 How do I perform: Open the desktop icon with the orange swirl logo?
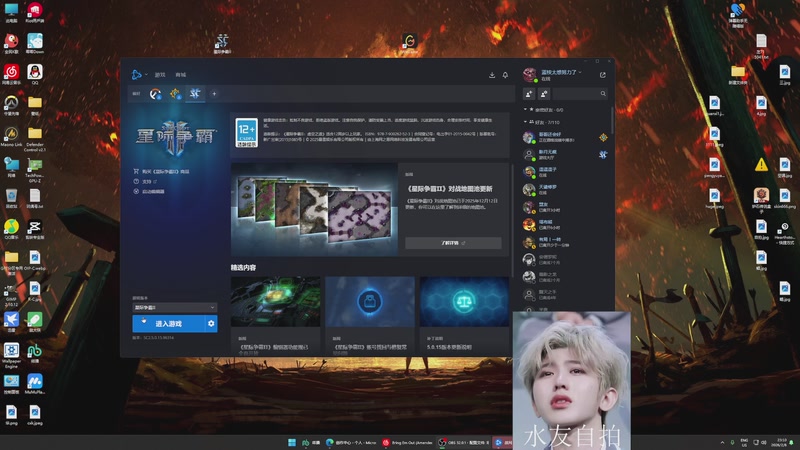(x=409, y=43)
